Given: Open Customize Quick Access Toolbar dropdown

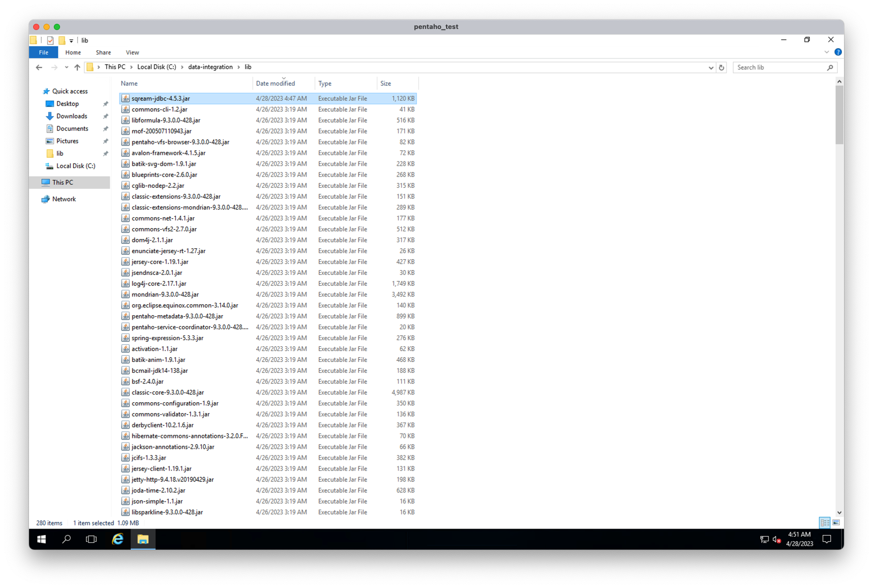Looking at the screenshot, I should pyautogui.click(x=71, y=40).
